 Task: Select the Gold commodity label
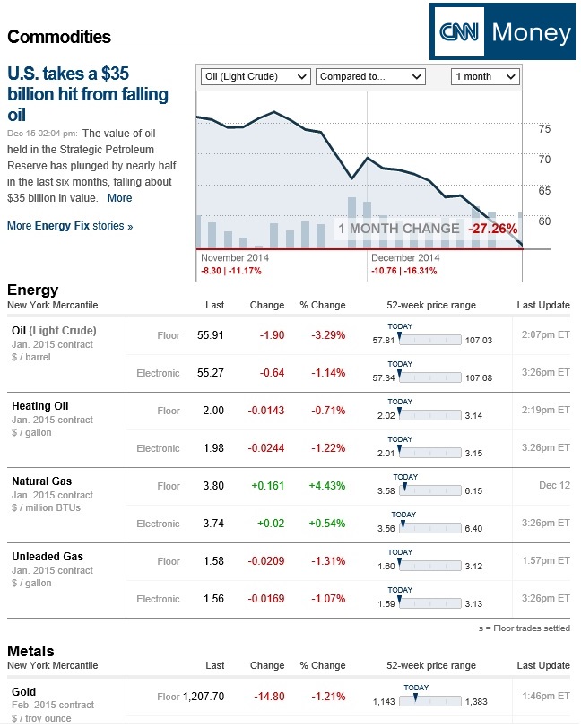coord(23,692)
